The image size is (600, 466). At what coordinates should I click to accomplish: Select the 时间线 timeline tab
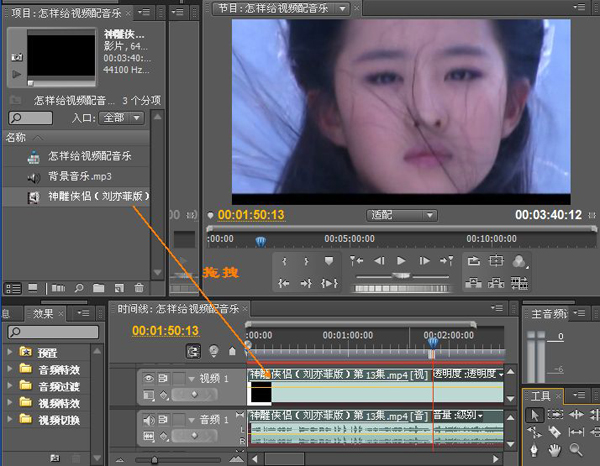178,309
